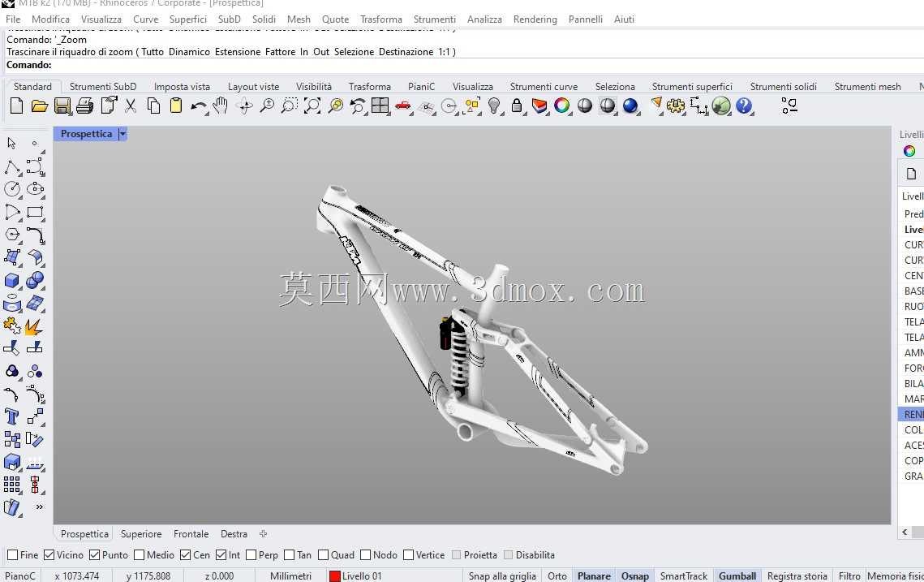Enable the Quad osnap checkbox
The height and width of the screenshot is (582, 924).
pyautogui.click(x=323, y=555)
